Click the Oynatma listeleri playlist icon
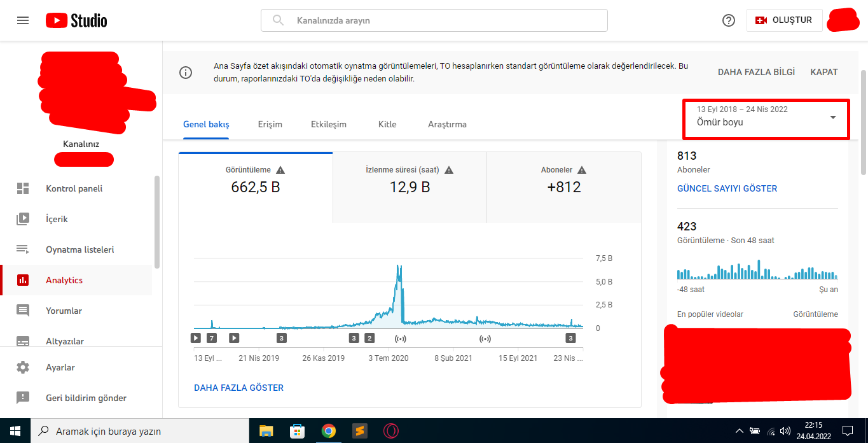Viewport: 868px width, 443px height. coord(23,250)
